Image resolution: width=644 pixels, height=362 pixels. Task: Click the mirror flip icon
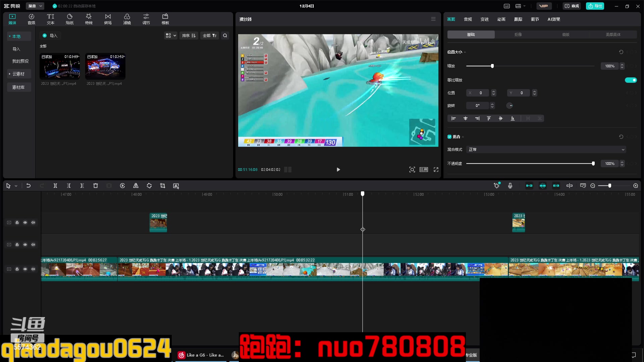(x=136, y=186)
